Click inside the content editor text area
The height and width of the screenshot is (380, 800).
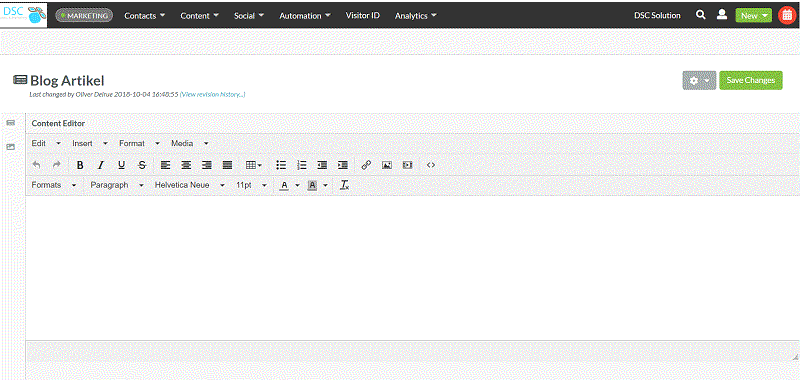tap(412, 268)
